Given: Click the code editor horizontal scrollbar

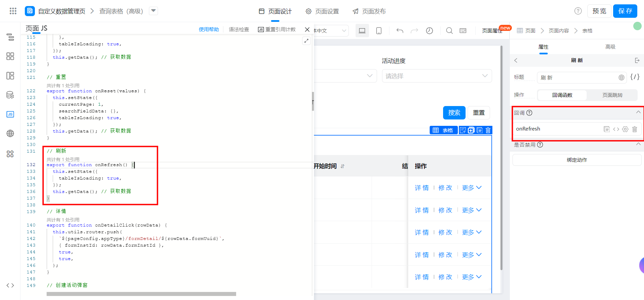Looking at the screenshot, I should click(x=141, y=294).
